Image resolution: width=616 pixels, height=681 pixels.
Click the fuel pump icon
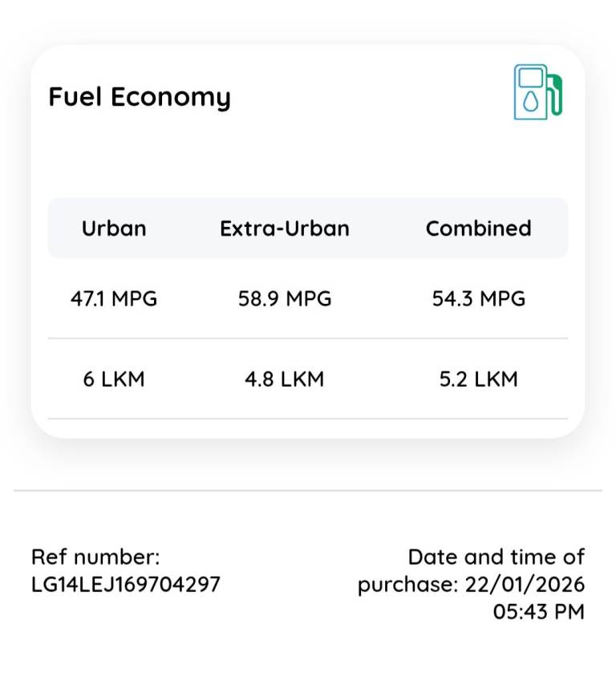click(537, 92)
